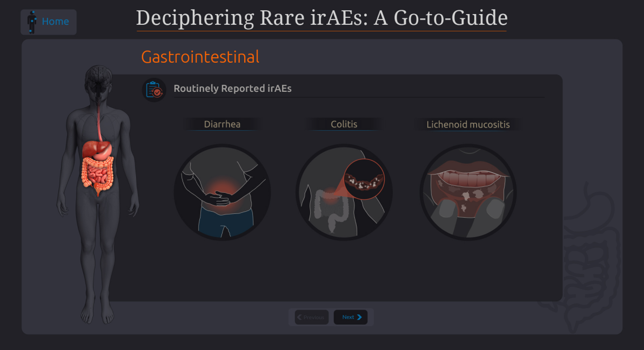The width and height of the screenshot is (644, 350).
Task: Click the Lichenoid mucositis label
Action: point(468,125)
